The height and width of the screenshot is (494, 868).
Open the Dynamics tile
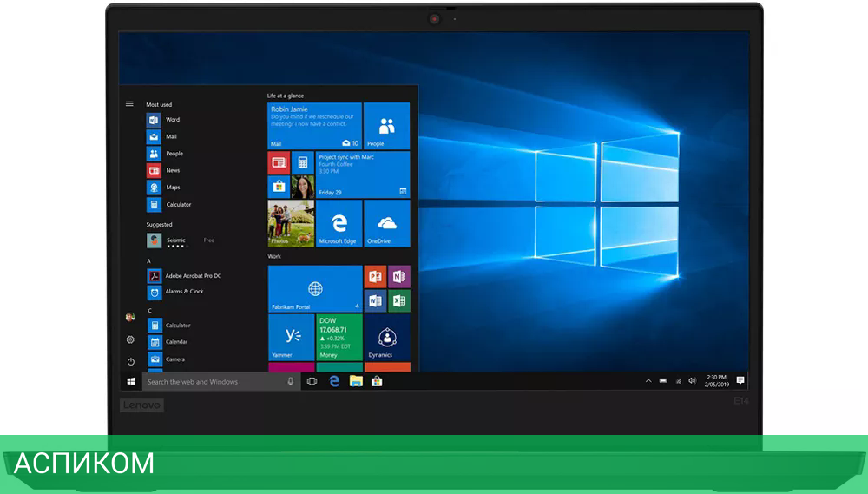click(x=386, y=337)
